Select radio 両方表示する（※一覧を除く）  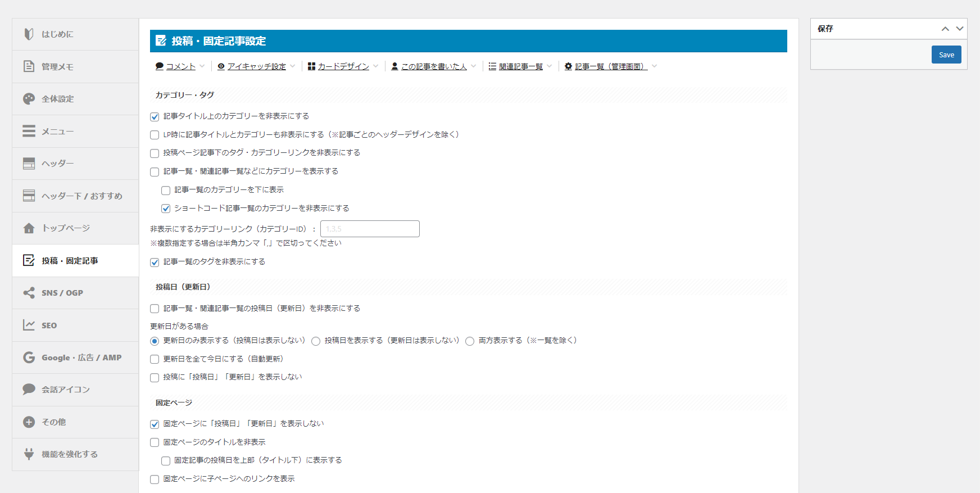pos(470,341)
